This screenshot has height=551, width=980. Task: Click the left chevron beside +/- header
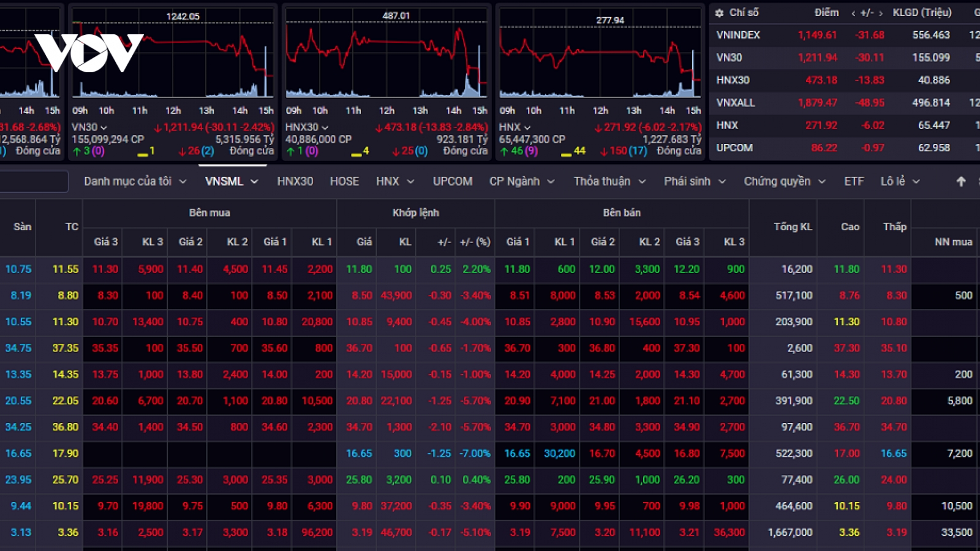click(x=853, y=13)
